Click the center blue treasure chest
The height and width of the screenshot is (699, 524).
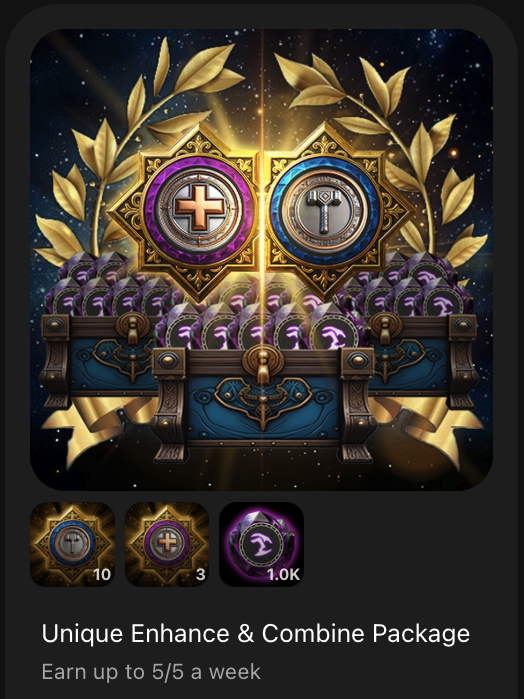pyautogui.click(x=263, y=399)
